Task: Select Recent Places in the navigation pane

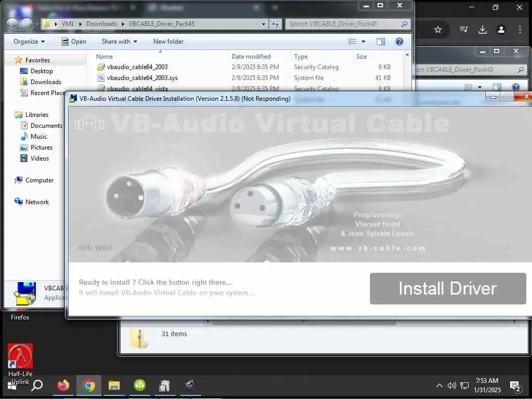Action: tap(43, 92)
